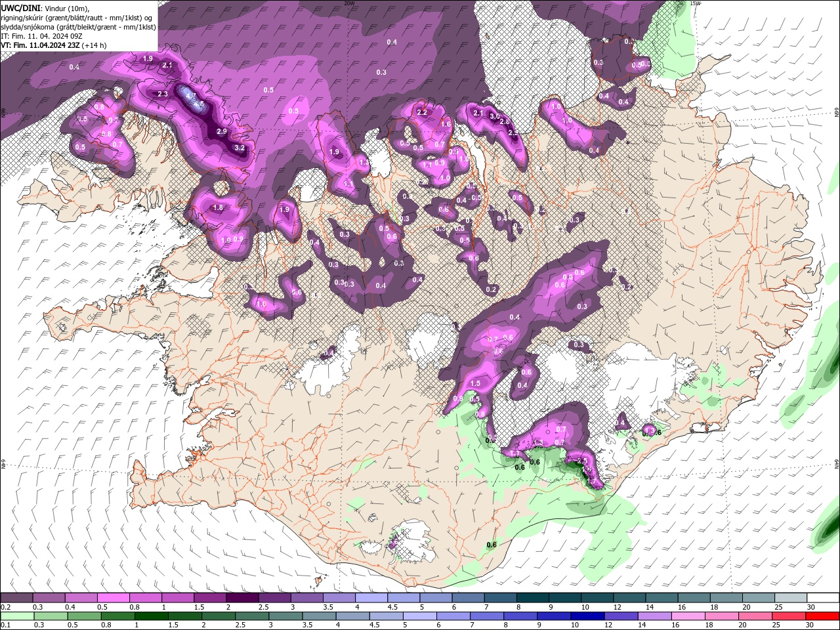
Task: Click the "rigning/skúrir" legend description line
Action: point(77,17)
